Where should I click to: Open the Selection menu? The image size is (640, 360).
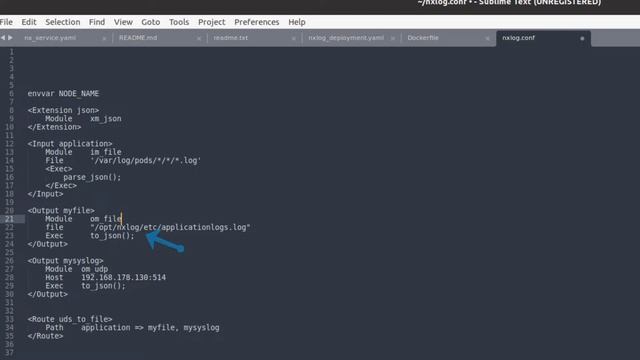pos(62,22)
